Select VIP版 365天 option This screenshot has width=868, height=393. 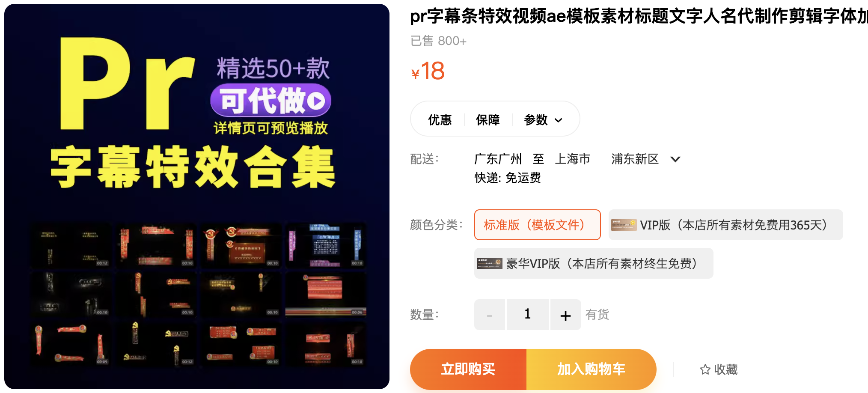pyautogui.click(x=725, y=225)
